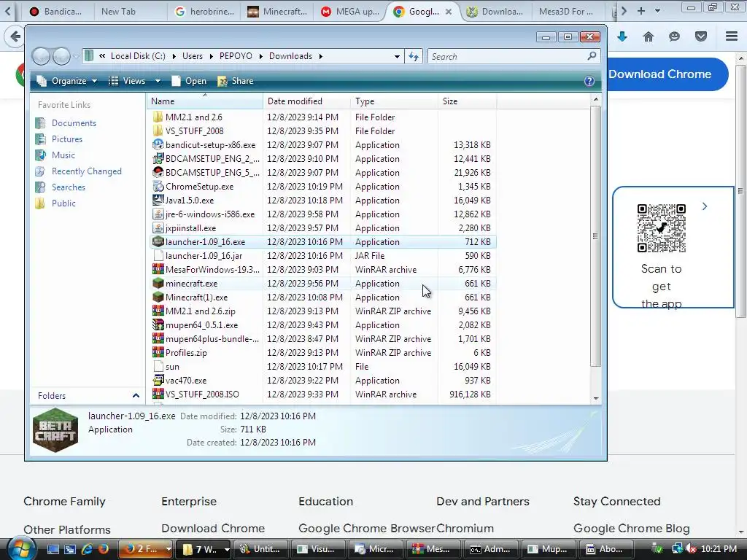Viewport: 747px width, 560px height.
Task: Switch to the MEGA upload tab
Action: pyautogui.click(x=351, y=12)
